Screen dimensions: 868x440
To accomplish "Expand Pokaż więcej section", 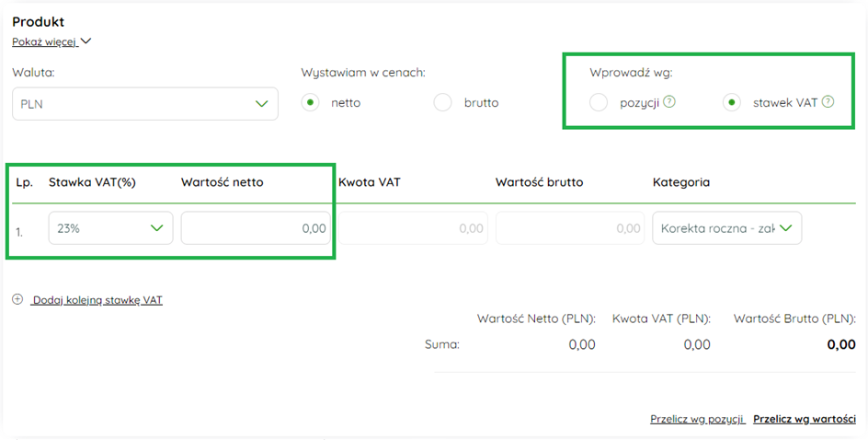I will (x=45, y=42).
